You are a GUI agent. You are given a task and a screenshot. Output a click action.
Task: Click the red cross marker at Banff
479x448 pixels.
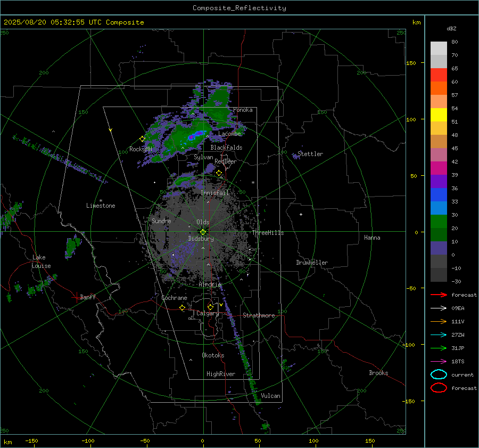click(x=76, y=297)
